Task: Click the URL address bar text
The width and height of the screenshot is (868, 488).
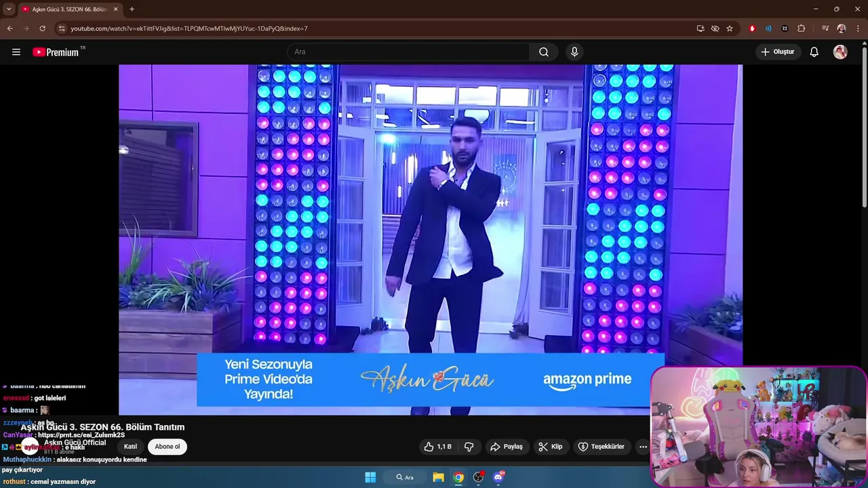Action: point(189,28)
